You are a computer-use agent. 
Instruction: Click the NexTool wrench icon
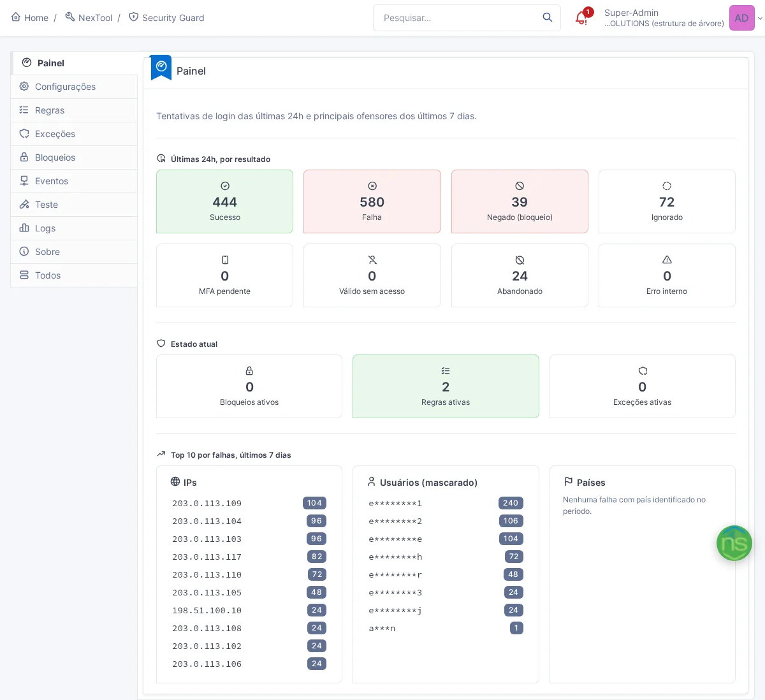point(70,17)
